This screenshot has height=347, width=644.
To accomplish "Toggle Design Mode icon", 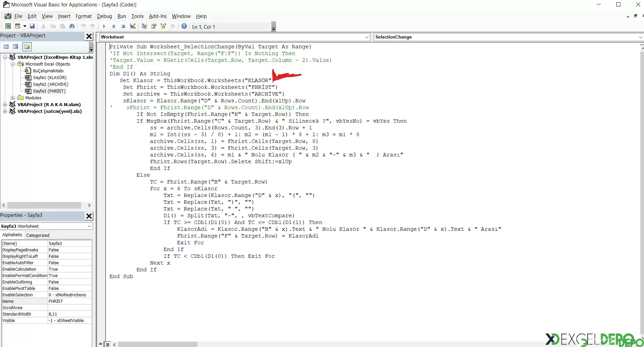I will coord(133,26).
